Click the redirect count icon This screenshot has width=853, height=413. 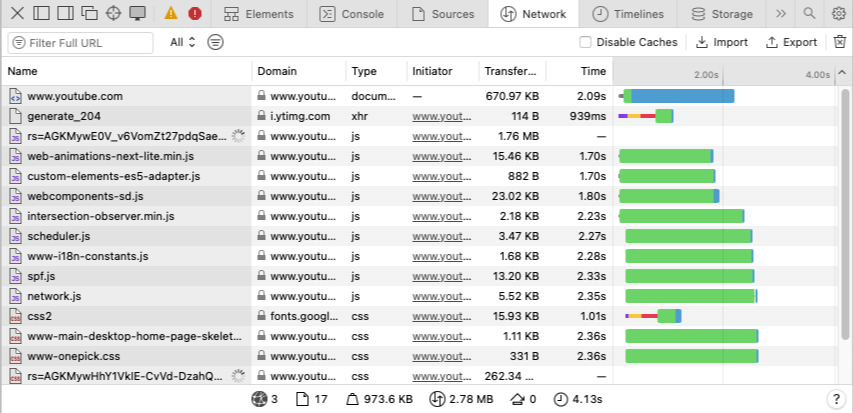click(517, 399)
